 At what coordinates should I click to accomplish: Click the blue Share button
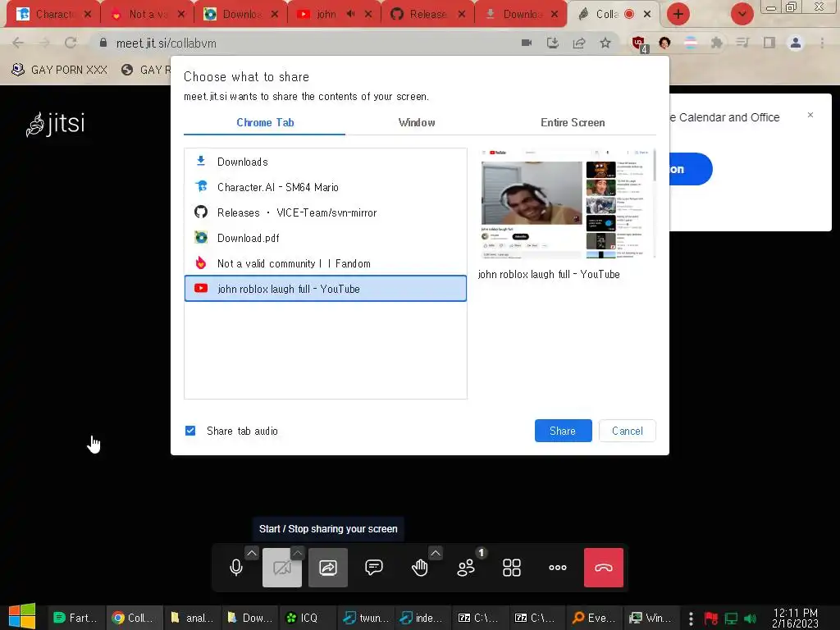click(563, 431)
